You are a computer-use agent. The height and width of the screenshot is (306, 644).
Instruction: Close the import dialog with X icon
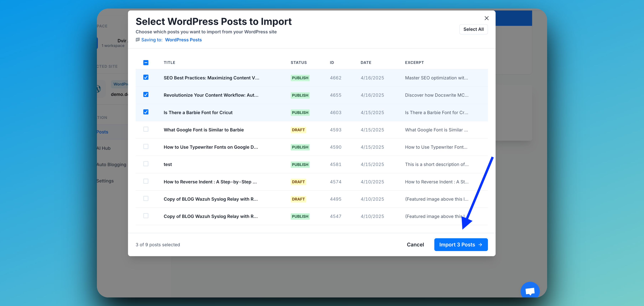click(x=486, y=18)
